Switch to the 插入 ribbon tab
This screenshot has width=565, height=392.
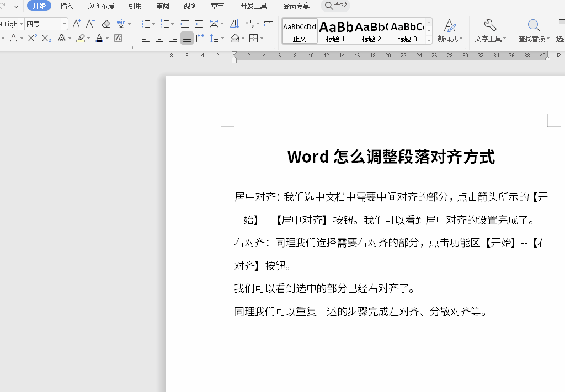coord(66,6)
